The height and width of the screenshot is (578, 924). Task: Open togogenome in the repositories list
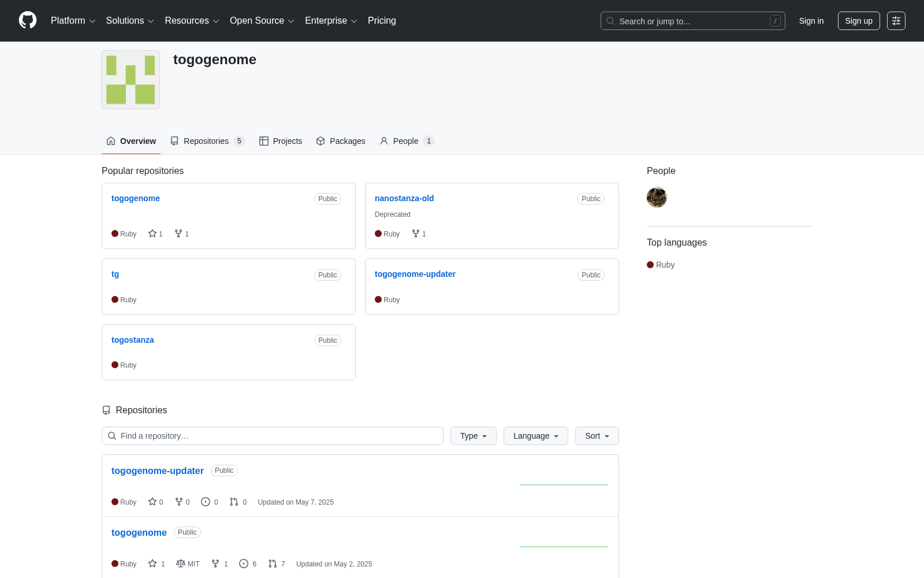click(x=139, y=533)
